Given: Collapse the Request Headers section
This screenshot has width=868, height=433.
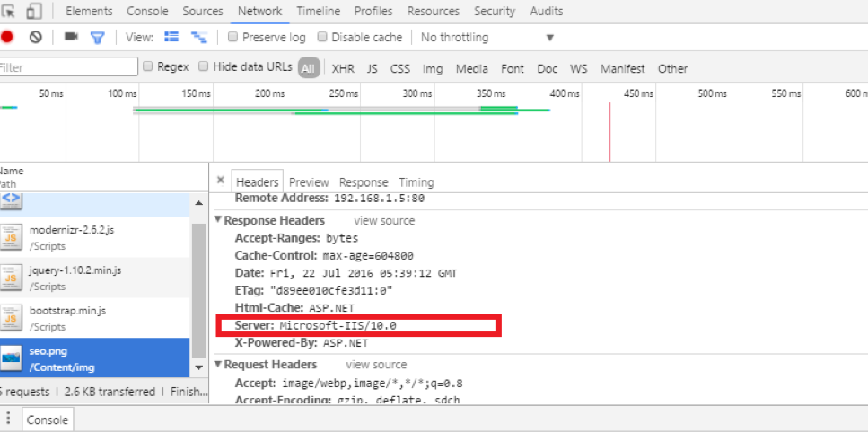Looking at the screenshot, I should (x=217, y=365).
